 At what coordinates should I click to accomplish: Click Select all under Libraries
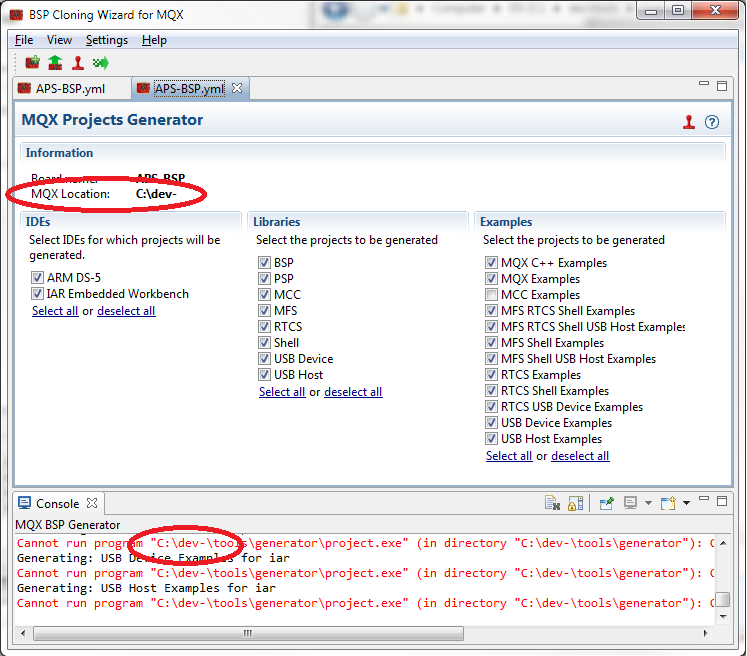282,392
